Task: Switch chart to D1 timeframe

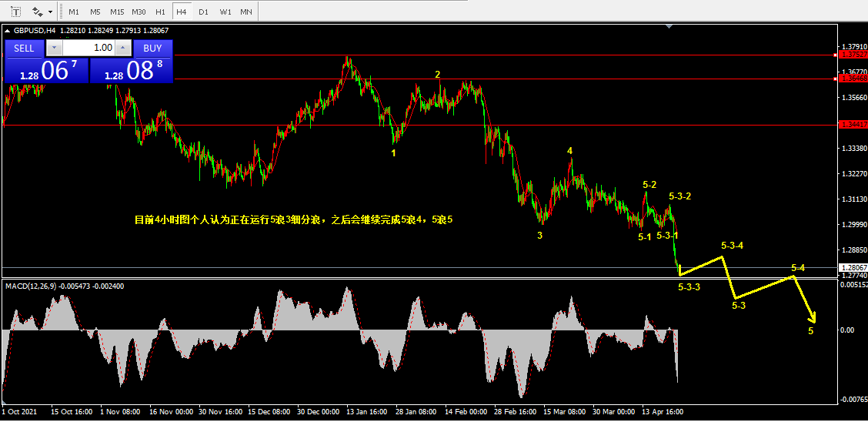Action: (x=203, y=11)
